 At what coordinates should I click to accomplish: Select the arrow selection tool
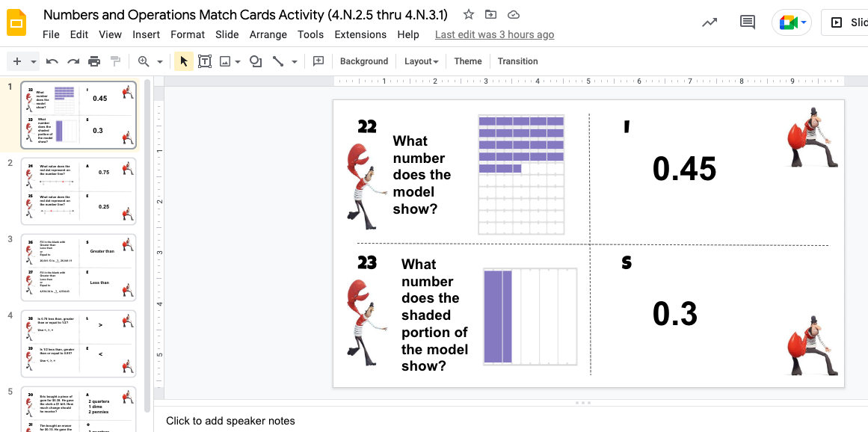tap(183, 61)
